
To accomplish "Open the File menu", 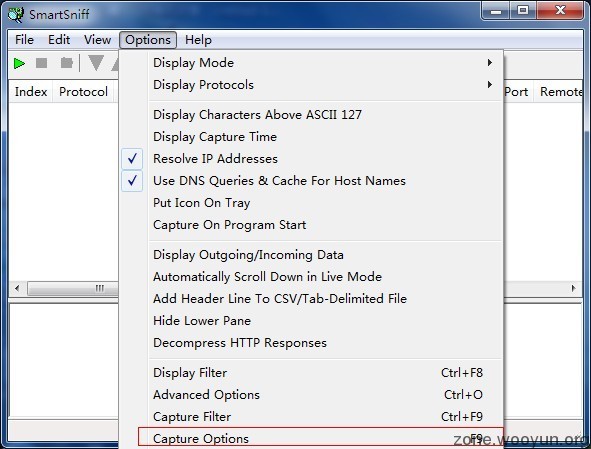I will tap(24, 40).
